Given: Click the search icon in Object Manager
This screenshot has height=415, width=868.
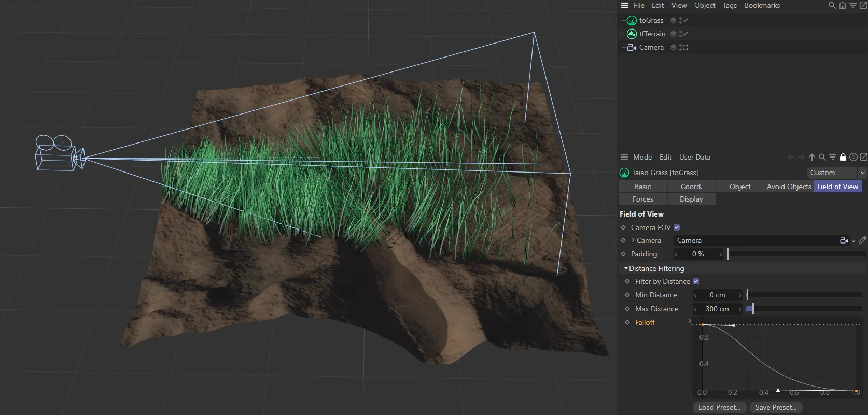Looking at the screenshot, I should 832,5.
